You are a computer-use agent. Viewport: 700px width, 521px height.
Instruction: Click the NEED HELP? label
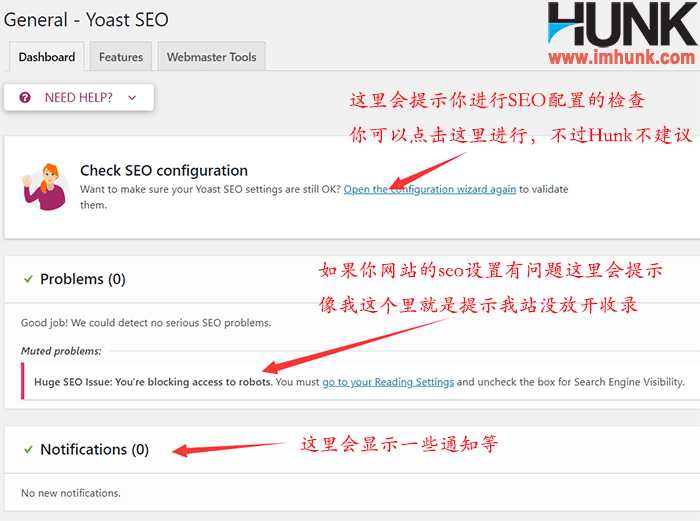79,97
